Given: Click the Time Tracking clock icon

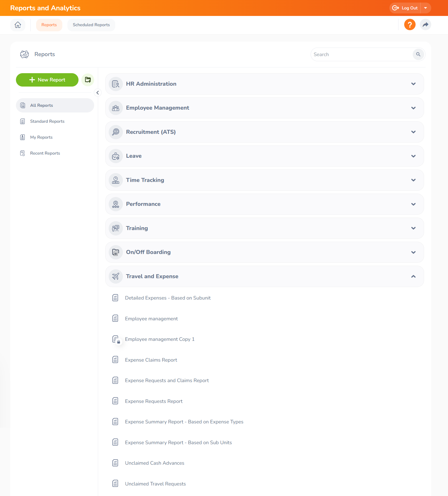Looking at the screenshot, I should [116, 180].
